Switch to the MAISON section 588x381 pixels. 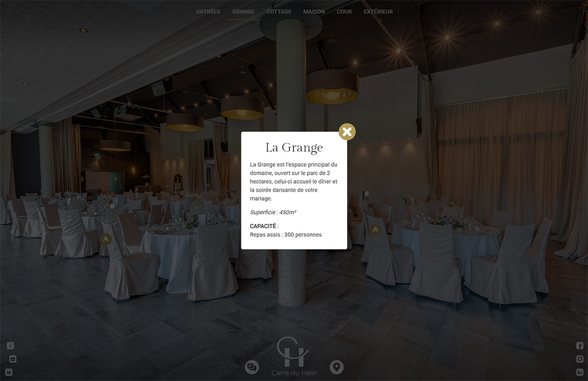[x=314, y=12]
